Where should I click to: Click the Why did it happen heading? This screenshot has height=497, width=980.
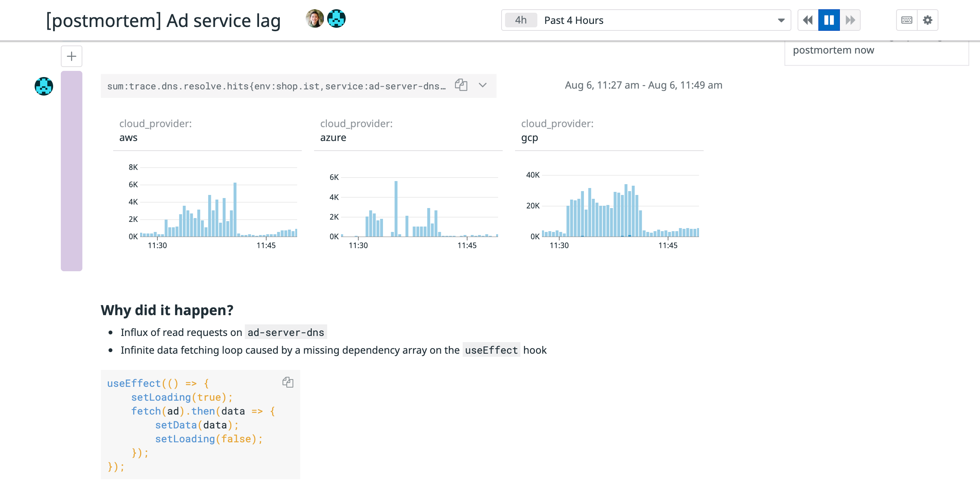coord(167,310)
